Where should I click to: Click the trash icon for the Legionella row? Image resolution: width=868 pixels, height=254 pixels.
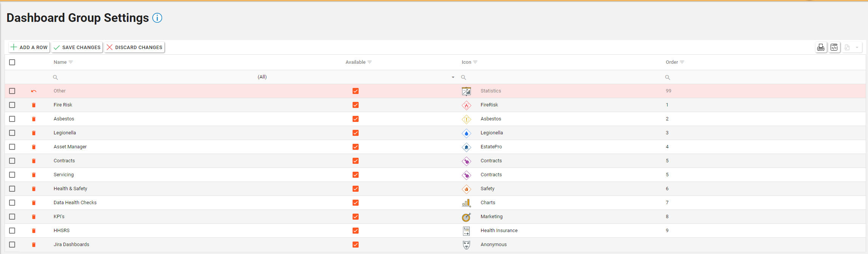[34, 133]
